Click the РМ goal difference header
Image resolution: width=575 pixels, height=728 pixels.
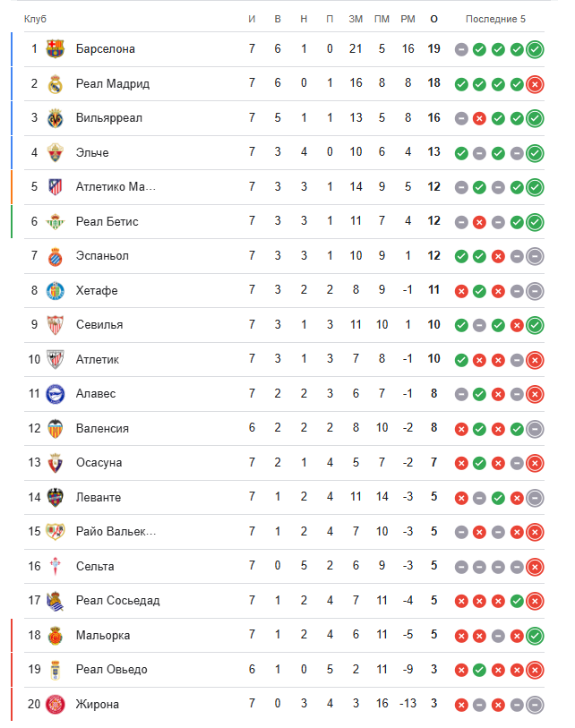click(408, 19)
